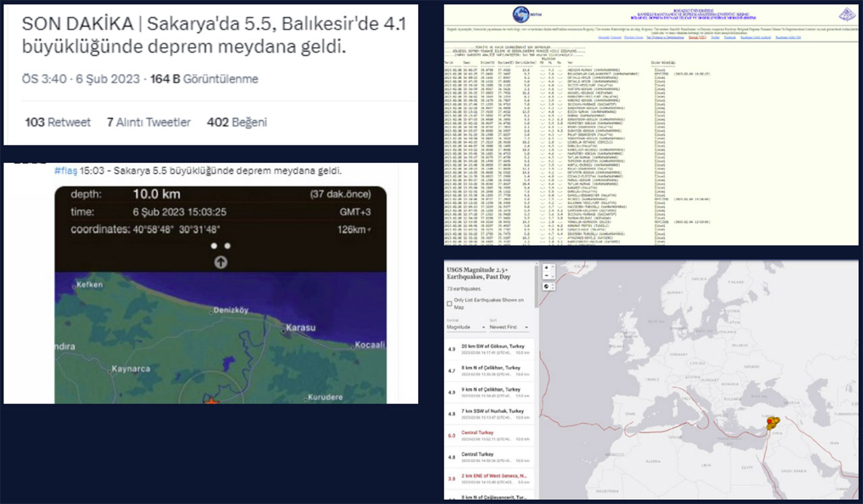
Task: Open the 7 Alıntı Tweetler quote tweets
Action: [x=148, y=122]
